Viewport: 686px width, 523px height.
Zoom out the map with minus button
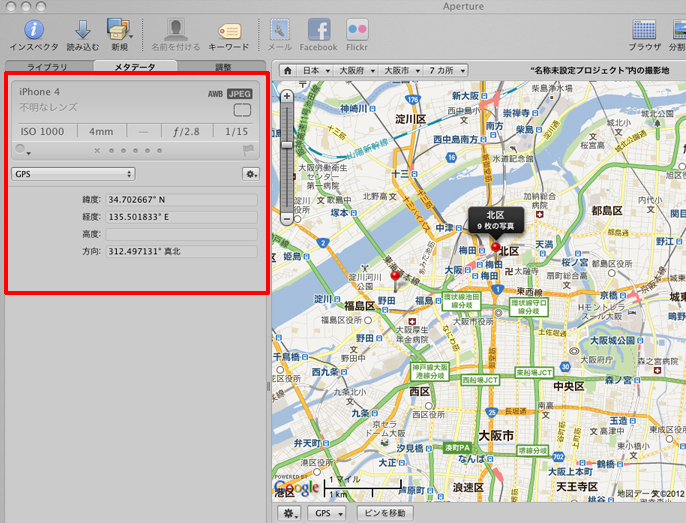287,218
